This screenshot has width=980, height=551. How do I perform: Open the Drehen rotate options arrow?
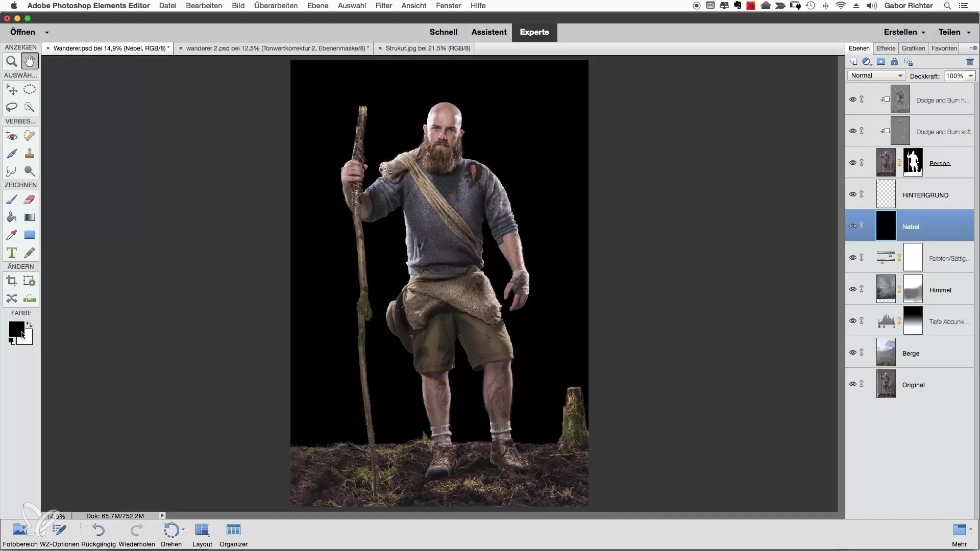183,530
